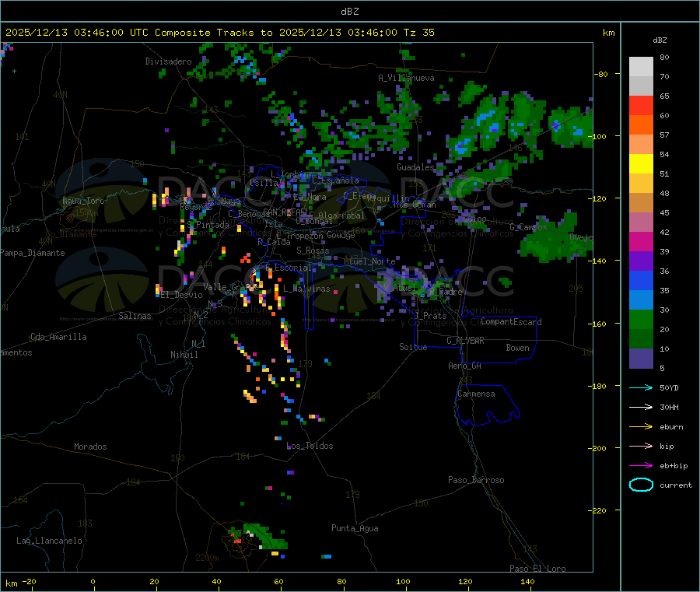Click the Paso_Barroso map label
Viewport: 700px width, 592px height.
pyautogui.click(x=476, y=480)
